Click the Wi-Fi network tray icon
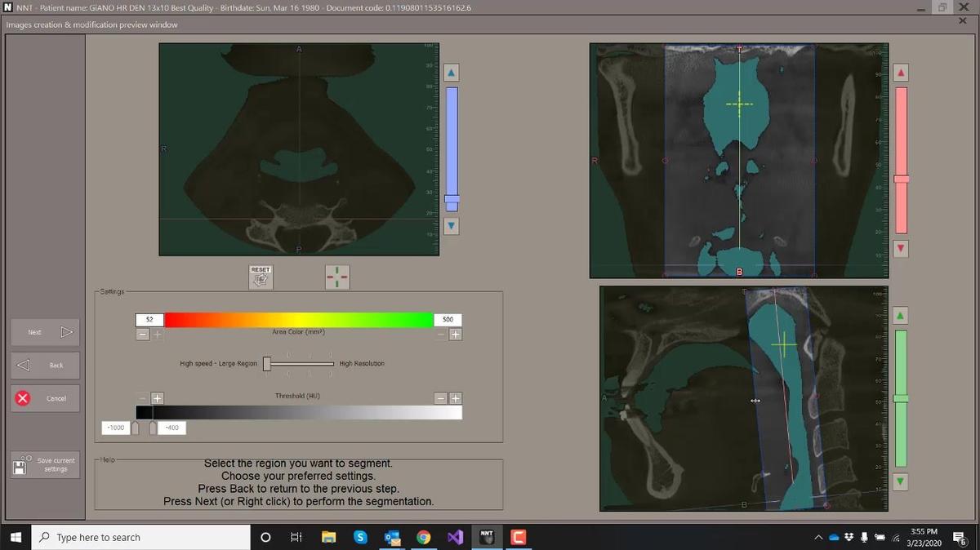This screenshot has width=980, height=550. (x=895, y=538)
